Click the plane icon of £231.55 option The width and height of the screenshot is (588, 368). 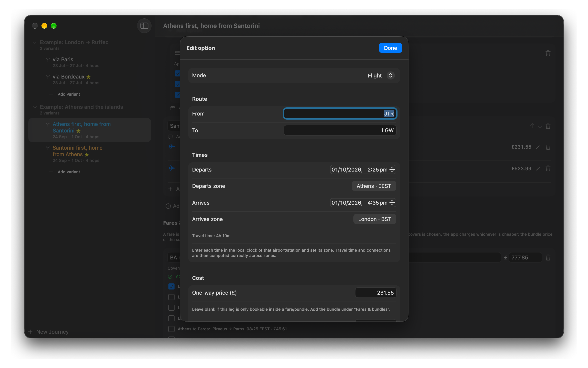tap(172, 147)
